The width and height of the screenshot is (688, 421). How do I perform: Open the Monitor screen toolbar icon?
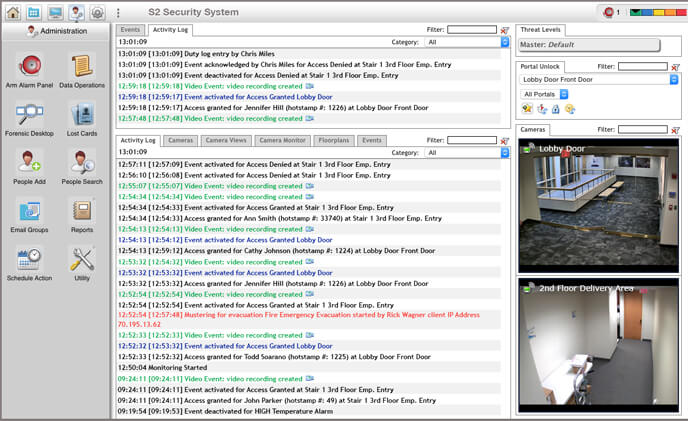point(55,12)
